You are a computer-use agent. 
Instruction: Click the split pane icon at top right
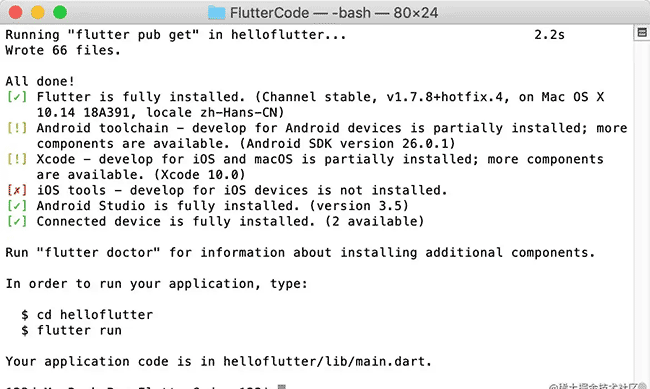(x=642, y=32)
